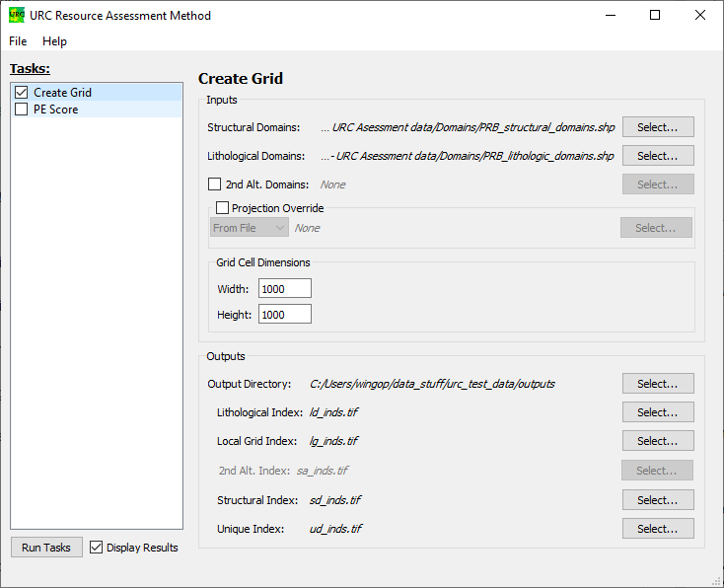Screen dimensions: 724x588
Task: Click the PRB_lithologic_domains.shp path text
Action: point(468,156)
